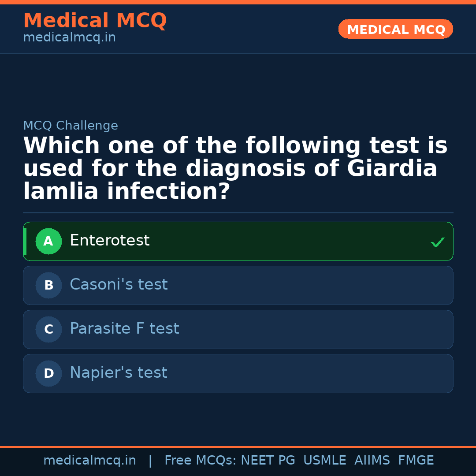Image resolution: width=476 pixels, height=476 pixels.
Task: Click "USMLE" in the footer
Action: tap(325, 461)
